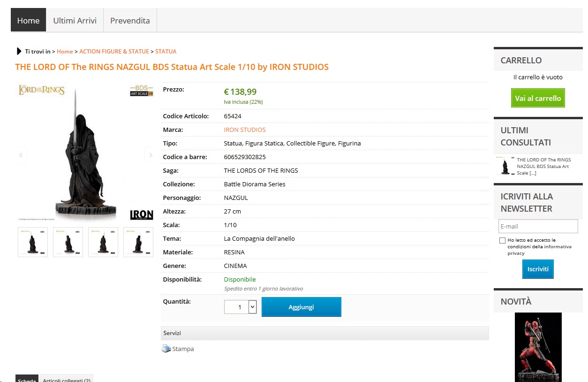
Task: Click the black breadcrumb arrow icon
Action: tap(19, 51)
